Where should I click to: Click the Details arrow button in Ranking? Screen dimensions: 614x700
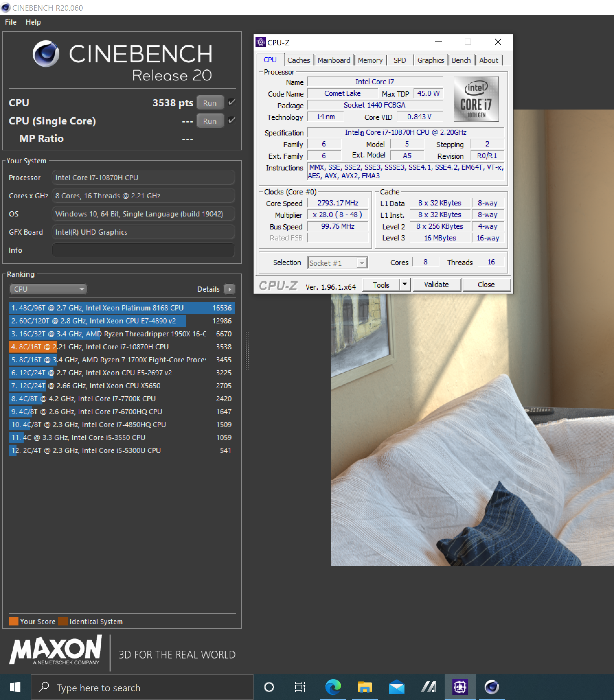point(230,289)
